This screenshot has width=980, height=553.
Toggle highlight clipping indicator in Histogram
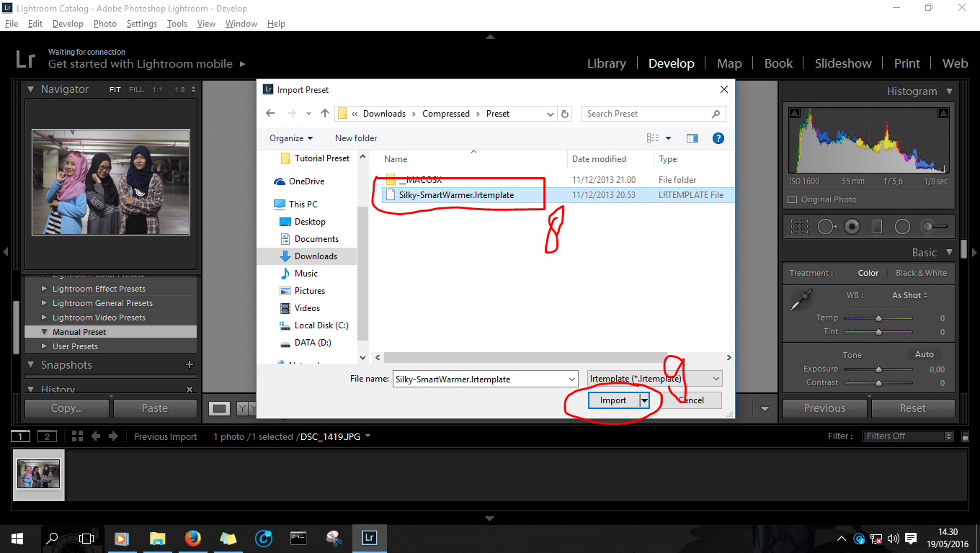pos(943,113)
